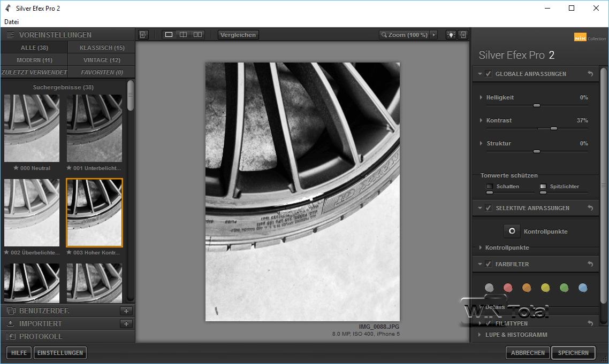609x364 pixels.
Task: Switch to single image view
Action: click(x=169, y=35)
